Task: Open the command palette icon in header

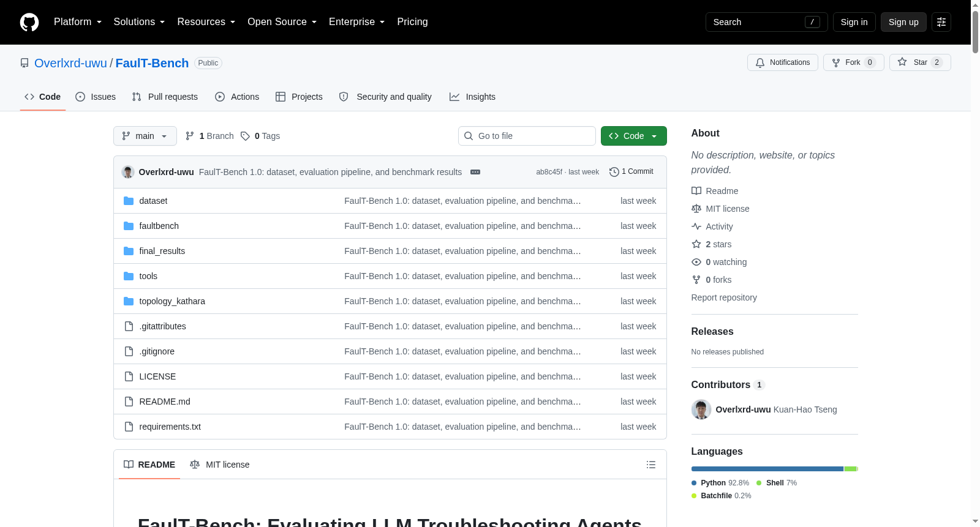Action: point(941,22)
